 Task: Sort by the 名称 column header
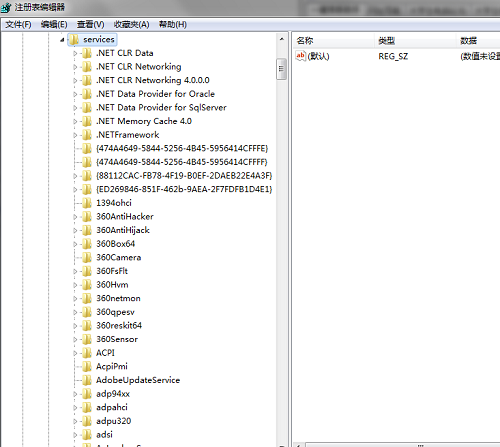tap(333, 41)
